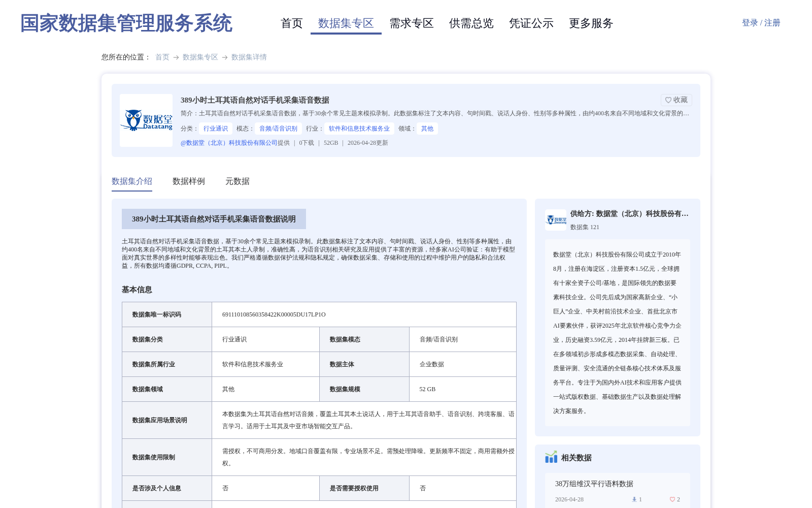Click the Datatang logo in the dataset header
The image size is (812, 508).
pos(146,120)
